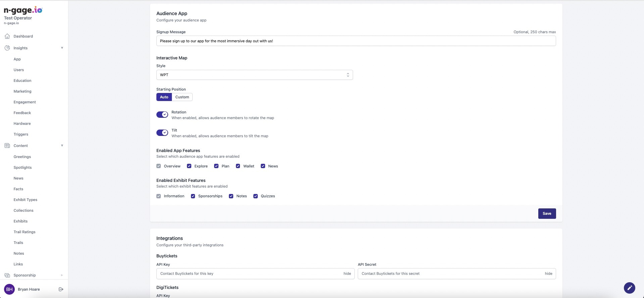Click the n-gage.io logo
The image size is (644, 298).
(23, 10)
